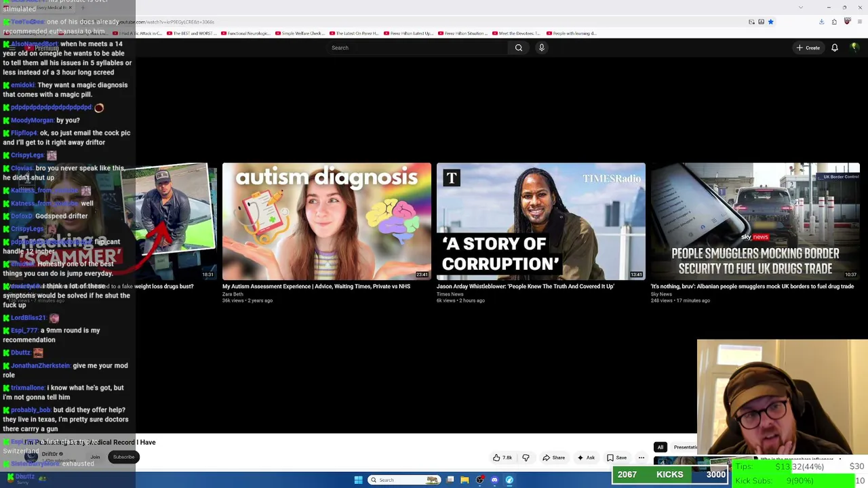Open the blue browser icon on taskbar
This screenshot has height=488, width=868.
[x=509, y=480]
